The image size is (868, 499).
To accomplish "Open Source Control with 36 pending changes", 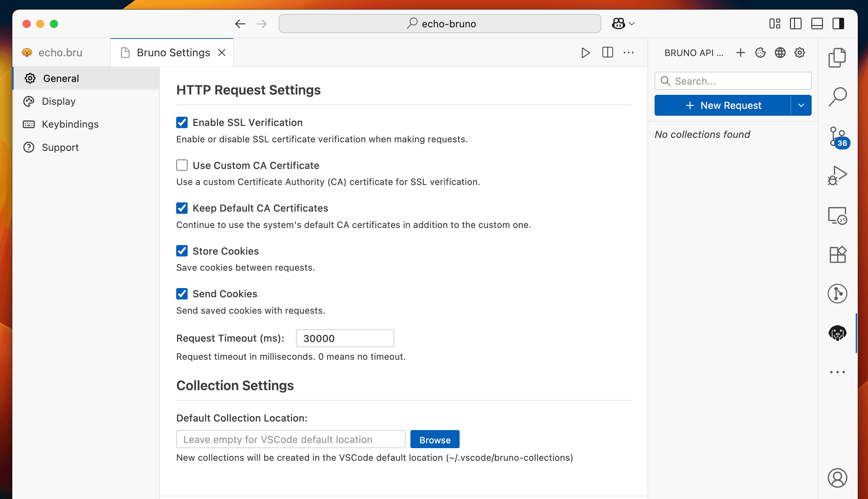I will [837, 137].
